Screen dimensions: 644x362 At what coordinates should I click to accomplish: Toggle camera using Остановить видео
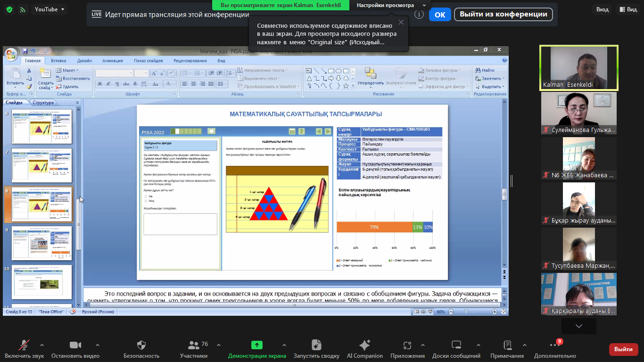point(75,345)
